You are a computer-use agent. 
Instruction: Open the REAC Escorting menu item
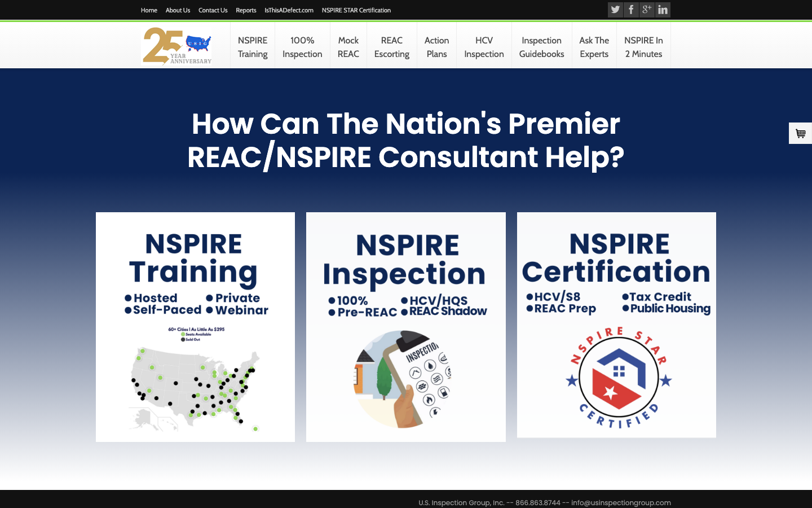392,47
